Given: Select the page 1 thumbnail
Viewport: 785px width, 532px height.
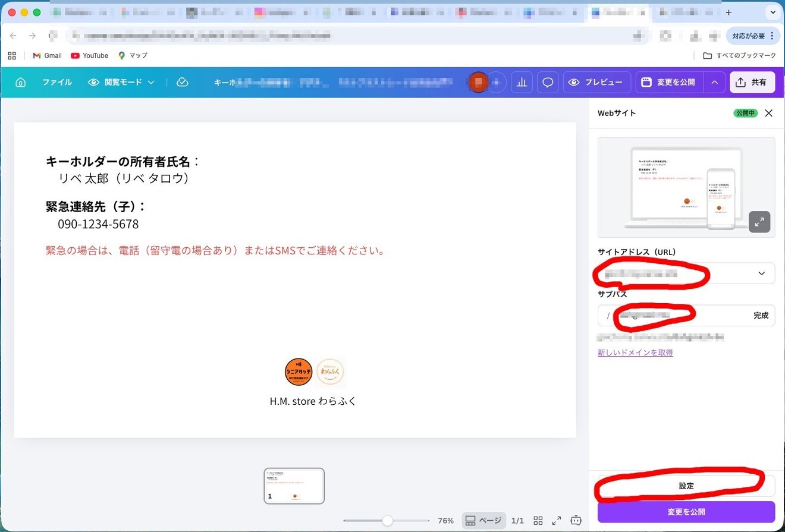Looking at the screenshot, I should [294, 486].
